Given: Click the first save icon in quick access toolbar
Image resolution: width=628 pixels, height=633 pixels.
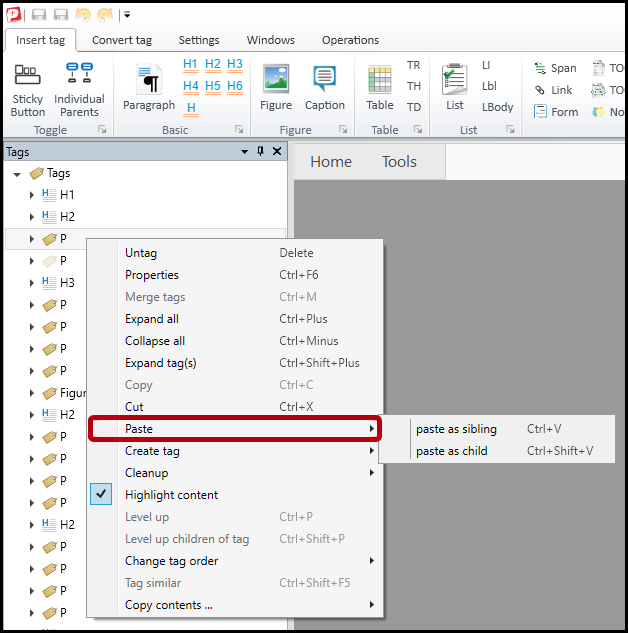Looking at the screenshot, I should pyautogui.click(x=39, y=15).
